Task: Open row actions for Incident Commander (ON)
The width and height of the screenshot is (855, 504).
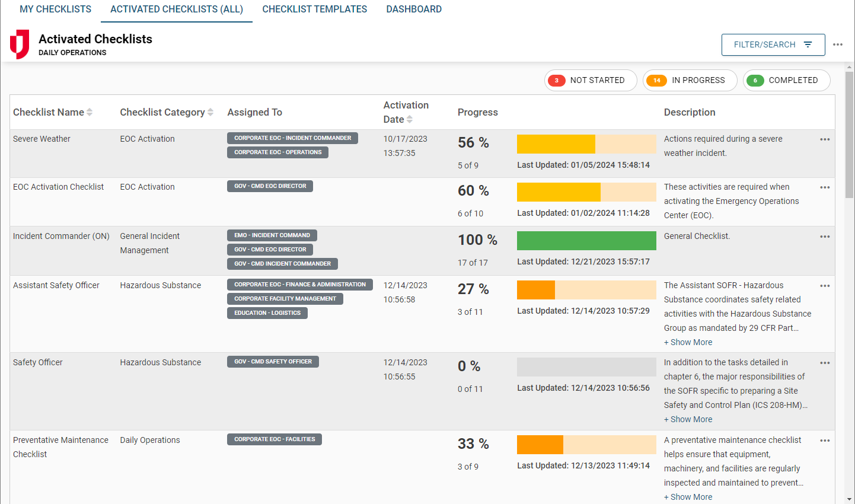Action: (x=824, y=237)
